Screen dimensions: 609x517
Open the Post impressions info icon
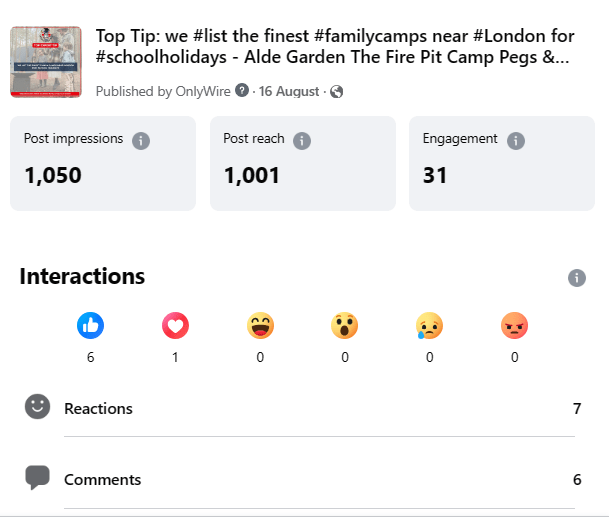(141, 141)
